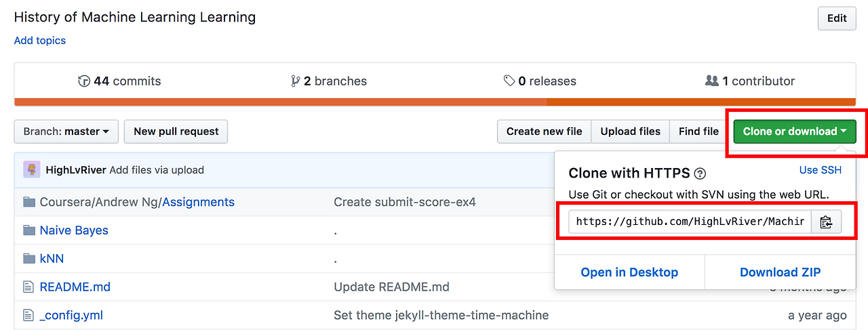Click the Upload files button

(630, 131)
